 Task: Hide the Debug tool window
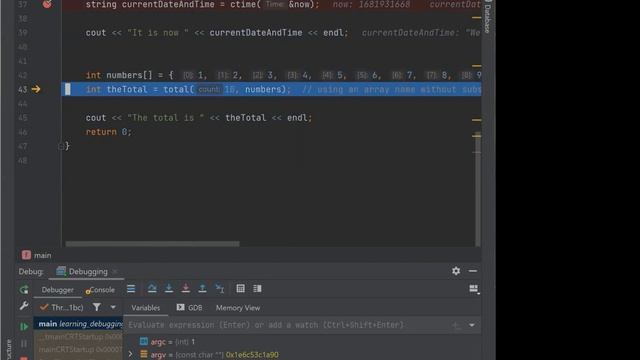tap(473, 271)
